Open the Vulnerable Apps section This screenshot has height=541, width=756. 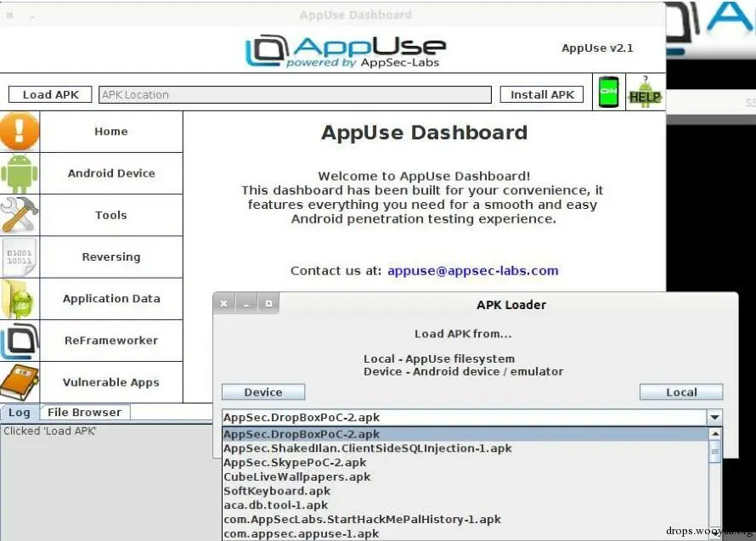[111, 382]
